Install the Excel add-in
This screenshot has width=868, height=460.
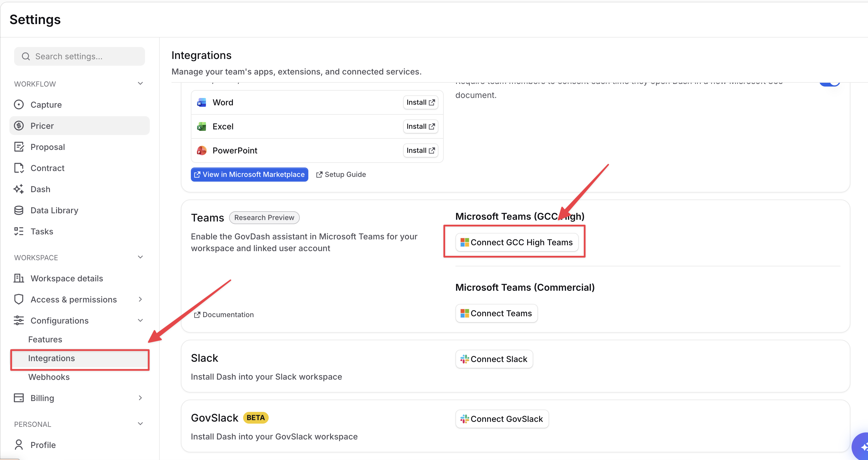point(420,127)
